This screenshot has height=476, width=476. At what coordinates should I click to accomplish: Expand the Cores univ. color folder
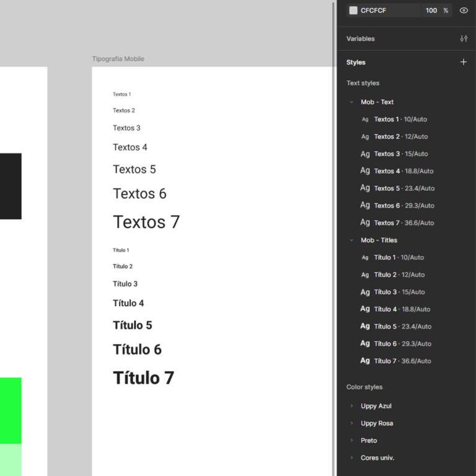coord(351,458)
